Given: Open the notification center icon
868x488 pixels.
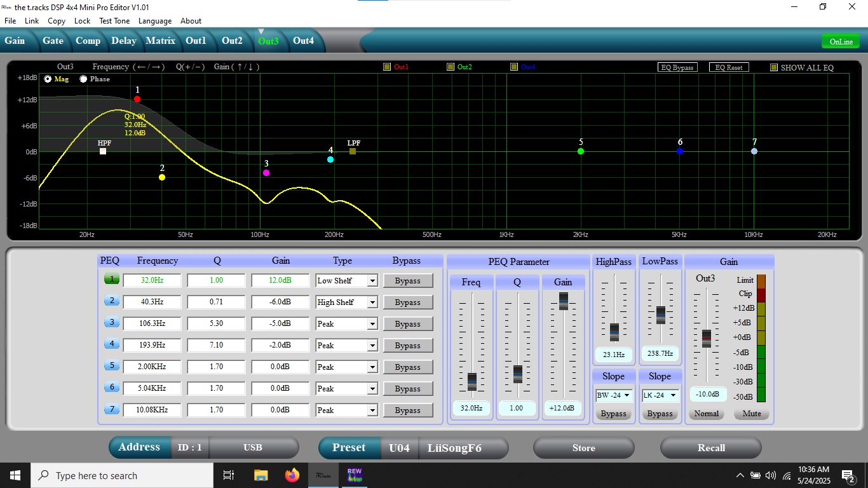Looking at the screenshot, I should (848, 475).
